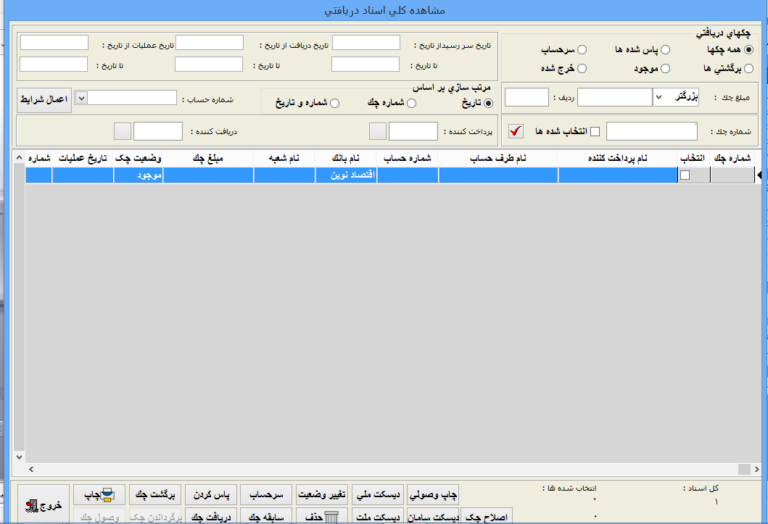The height and width of the screenshot is (524, 768).
Task: Select the سرحساب radio option
Action: click(582, 49)
